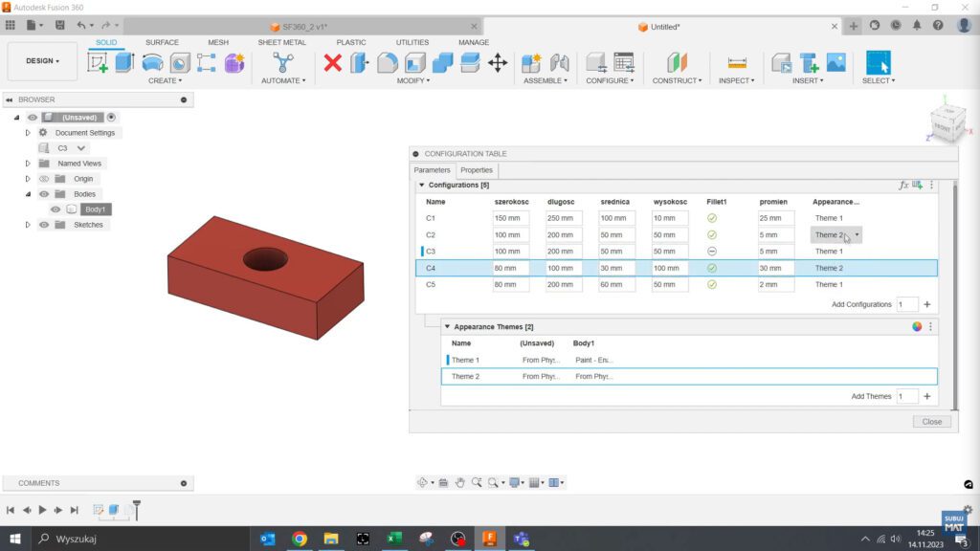This screenshot has width=980, height=551.
Task: Switch to the Properties tab
Action: (x=476, y=170)
